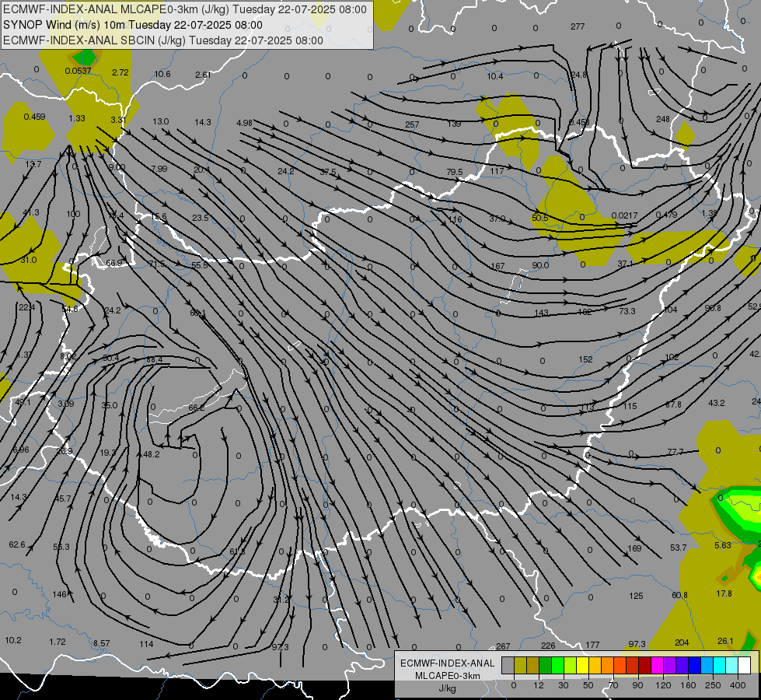
Task: Select the bright green legend swatch
Action: point(557,665)
